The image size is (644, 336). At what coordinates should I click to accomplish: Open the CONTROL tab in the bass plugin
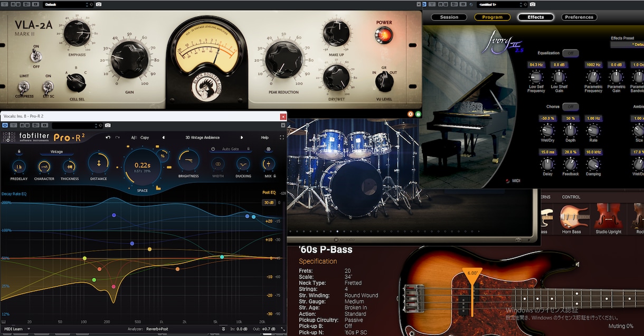coord(571,197)
